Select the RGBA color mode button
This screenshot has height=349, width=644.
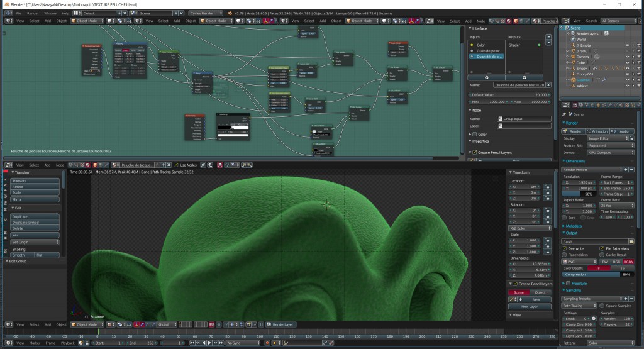tap(628, 262)
